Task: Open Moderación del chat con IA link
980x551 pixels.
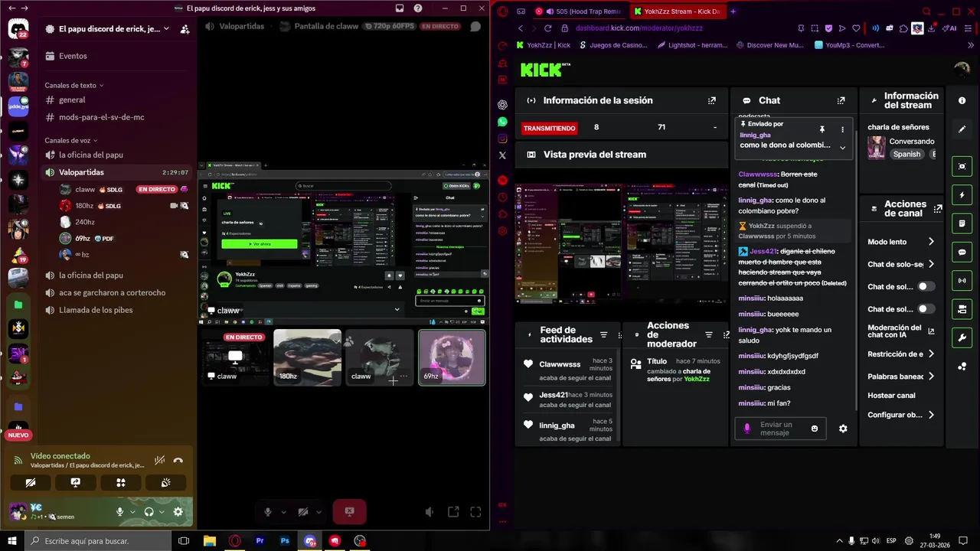Action: tap(901, 331)
